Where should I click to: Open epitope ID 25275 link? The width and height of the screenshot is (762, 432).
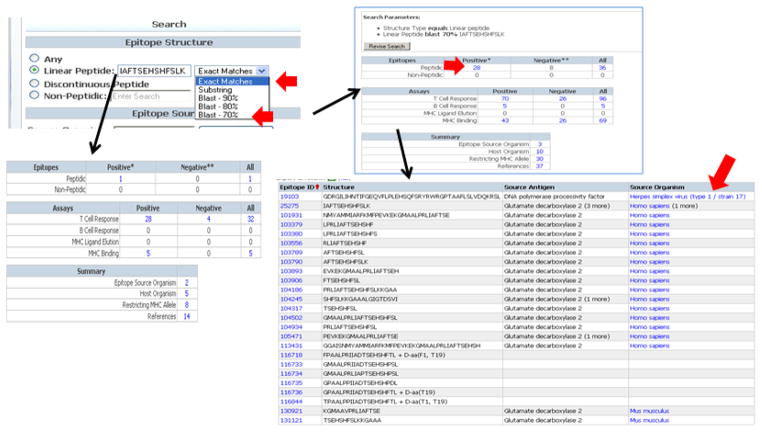point(291,205)
